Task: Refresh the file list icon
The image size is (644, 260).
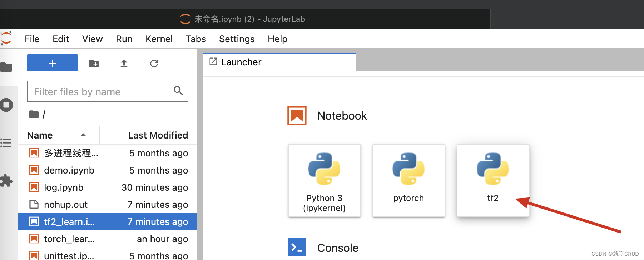Action: coord(154,64)
